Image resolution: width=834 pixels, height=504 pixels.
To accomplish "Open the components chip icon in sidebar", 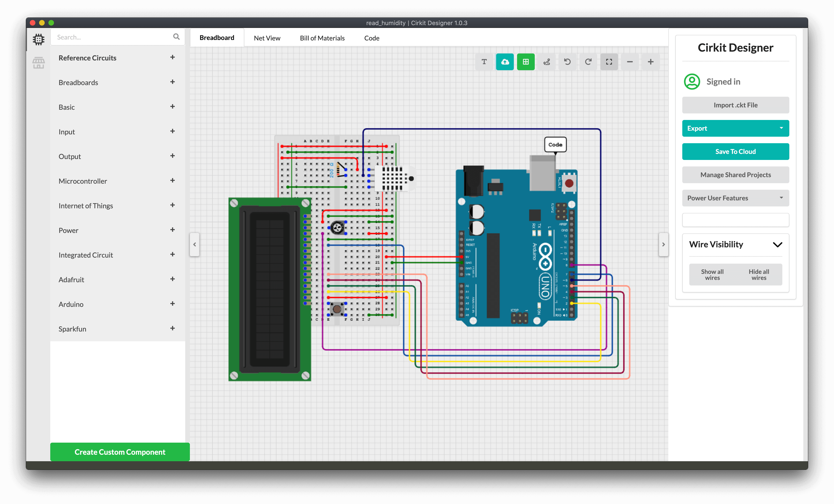I will (39, 39).
